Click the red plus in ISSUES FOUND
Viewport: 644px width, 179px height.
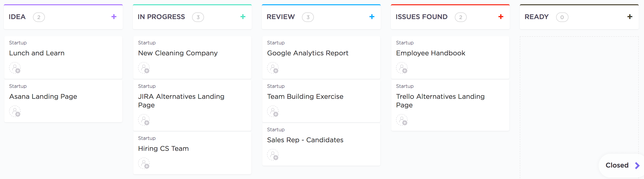(x=501, y=17)
